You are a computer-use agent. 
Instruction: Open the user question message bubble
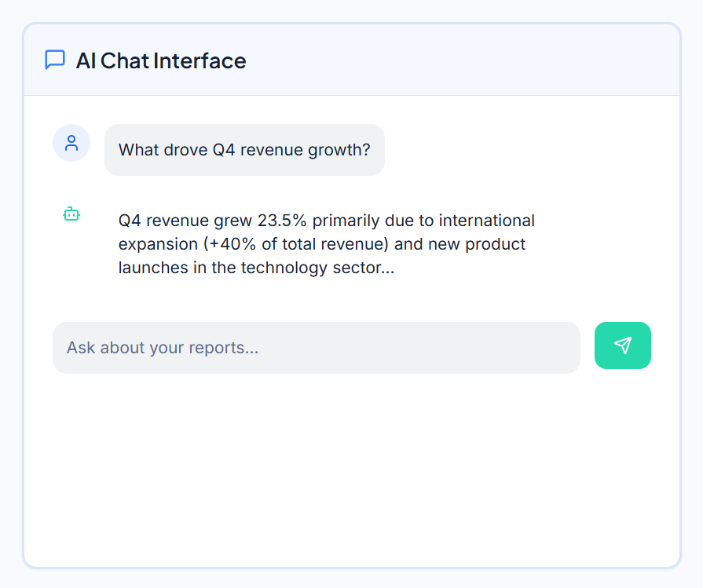244,149
